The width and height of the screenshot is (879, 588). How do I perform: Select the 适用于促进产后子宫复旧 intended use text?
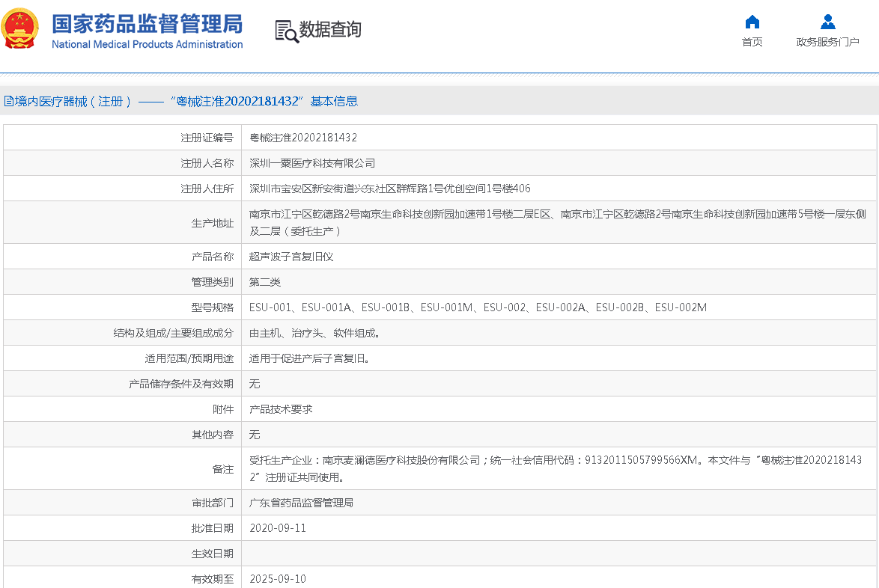point(309,358)
